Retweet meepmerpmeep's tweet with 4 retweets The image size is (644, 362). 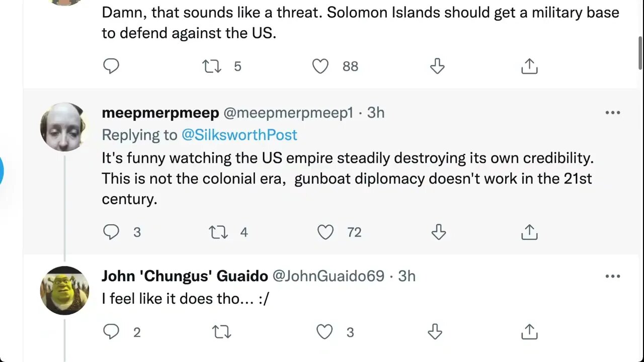(218, 232)
